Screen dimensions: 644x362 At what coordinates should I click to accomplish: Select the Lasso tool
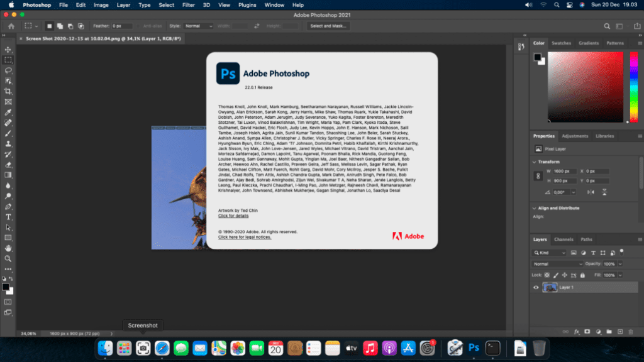tap(8, 70)
